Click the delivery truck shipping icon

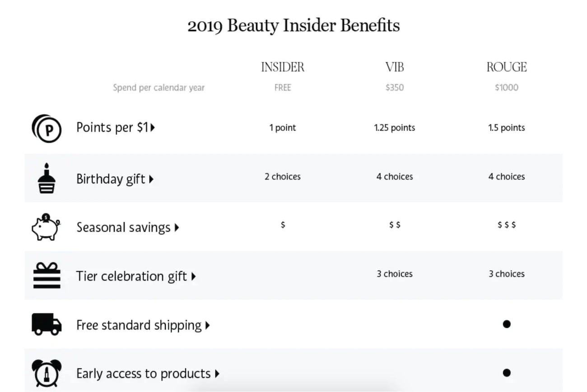pyautogui.click(x=47, y=324)
